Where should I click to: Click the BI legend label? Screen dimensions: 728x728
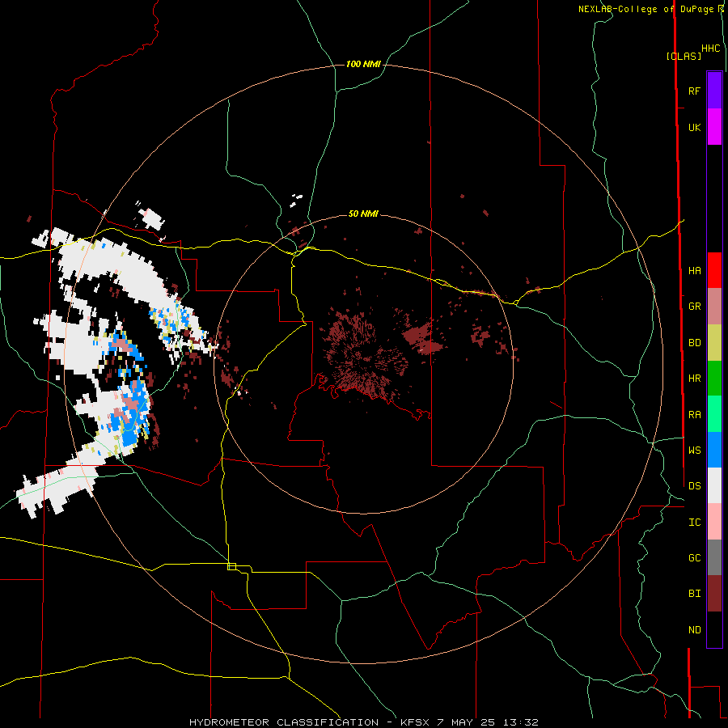pyautogui.click(x=694, y=594)
